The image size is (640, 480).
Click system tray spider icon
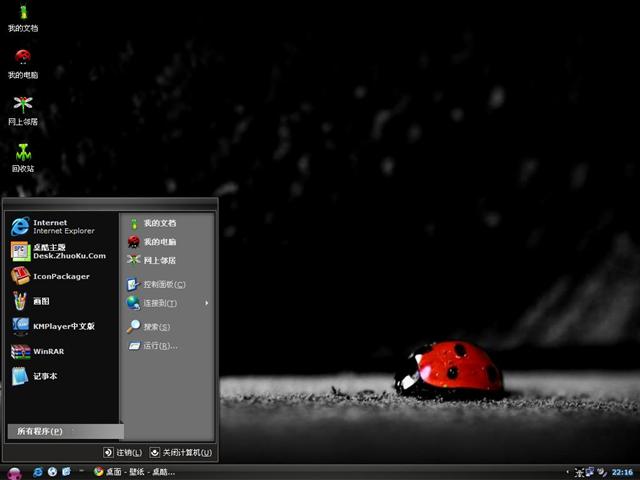[579, 473]
